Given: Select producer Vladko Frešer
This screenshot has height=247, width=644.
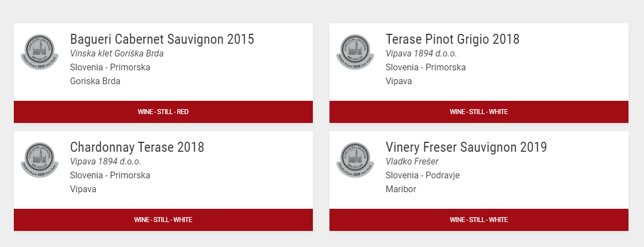Looking at the screenshot, I should (412, 162).
